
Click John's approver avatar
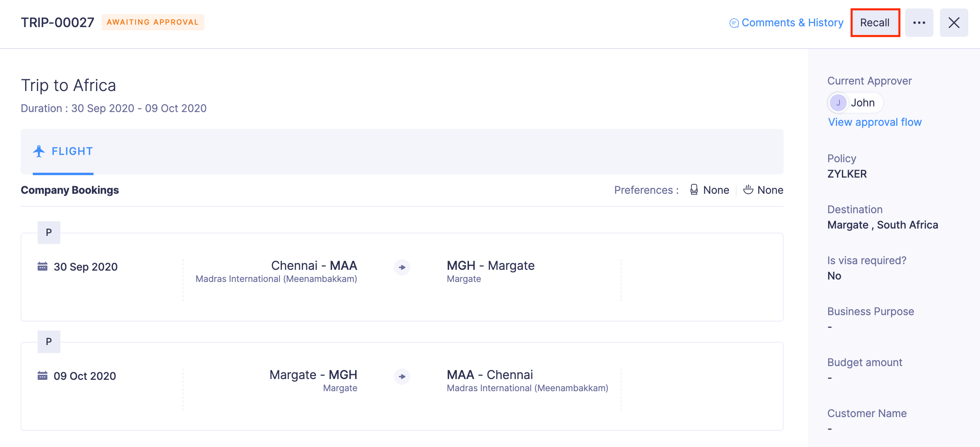838,103
